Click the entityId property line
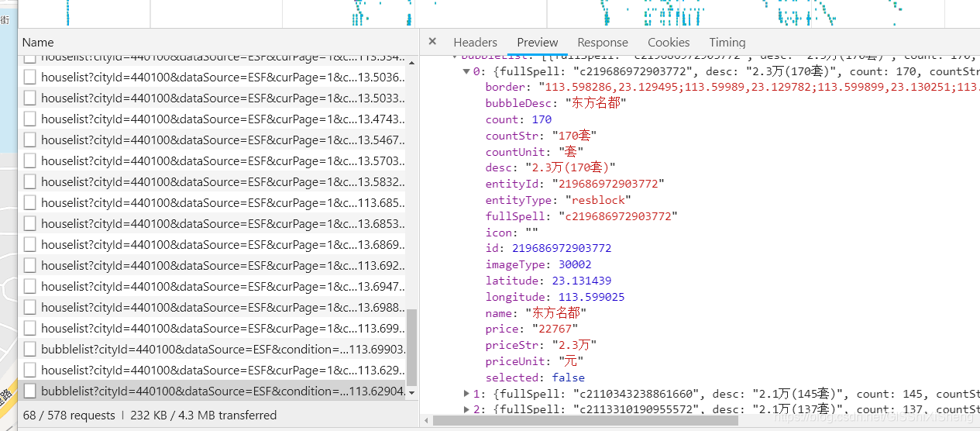 click(x=575, y=184)
